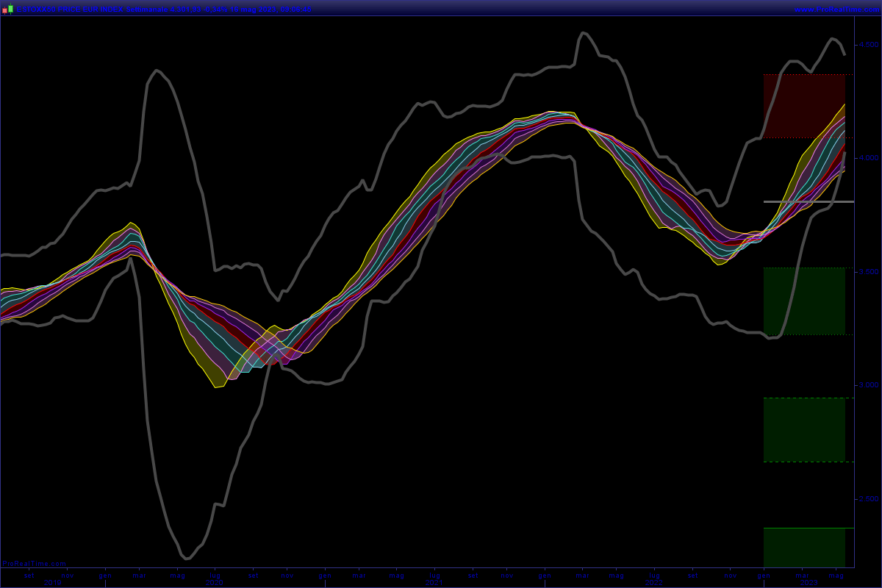Image resolution: width=882 pixels, height=588 pixels.
Task: Select the 4.000 price axis label
Action: click(x=869, y=158)
